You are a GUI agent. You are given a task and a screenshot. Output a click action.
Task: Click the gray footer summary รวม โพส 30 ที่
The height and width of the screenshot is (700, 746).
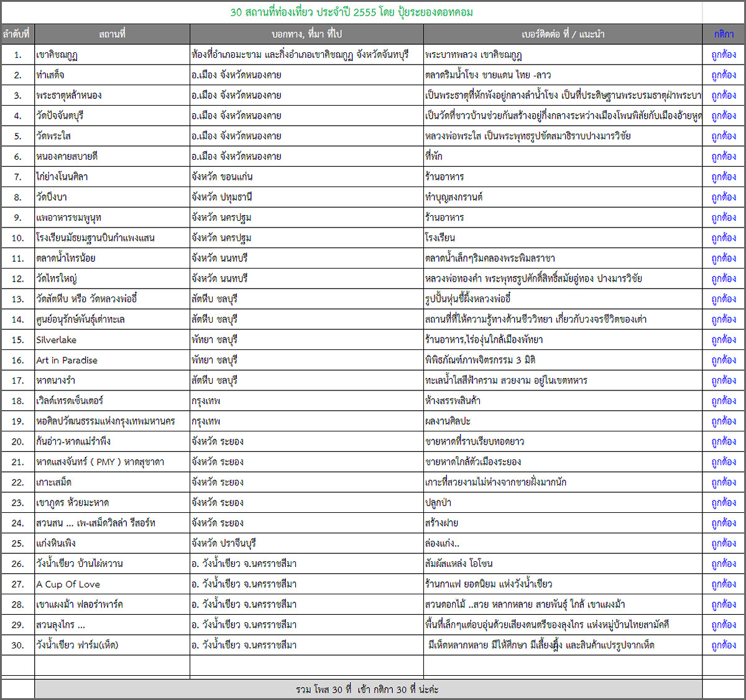click(367, 689)
